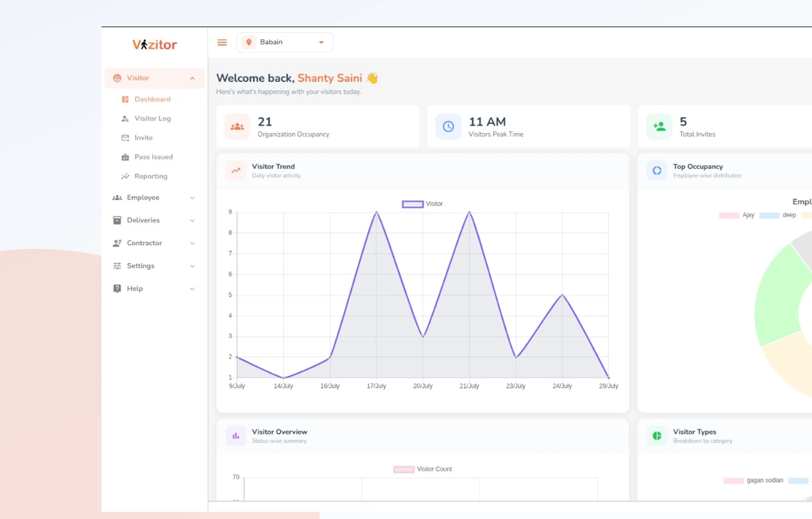Click the Settings sliders icon
812x519 pixels.
[x=117, y=266]
